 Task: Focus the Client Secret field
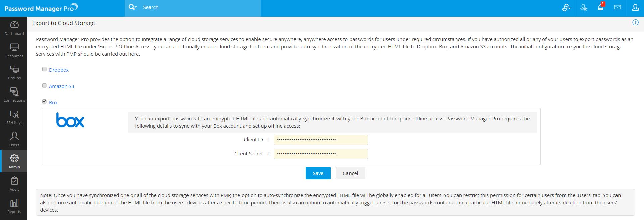(321, 154)
